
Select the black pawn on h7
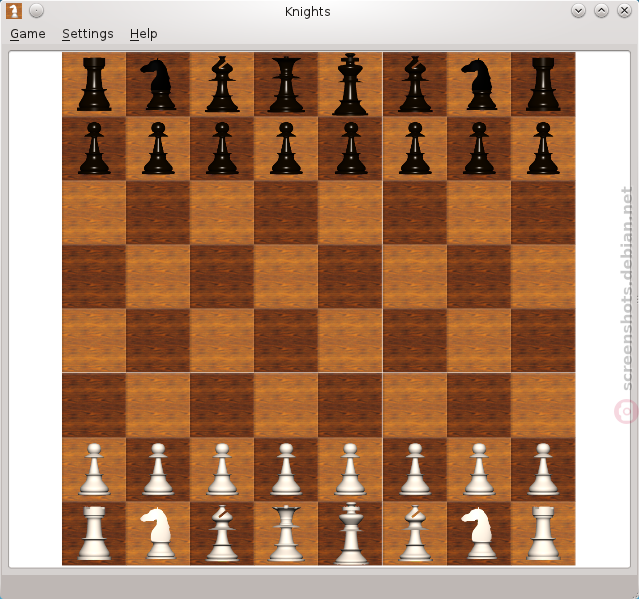543,148
